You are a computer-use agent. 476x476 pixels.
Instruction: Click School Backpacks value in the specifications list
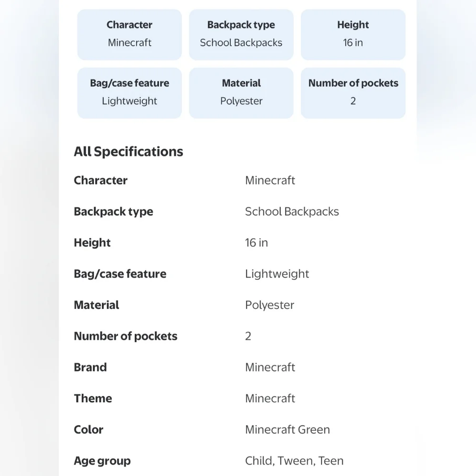click(x=292, y=211)
